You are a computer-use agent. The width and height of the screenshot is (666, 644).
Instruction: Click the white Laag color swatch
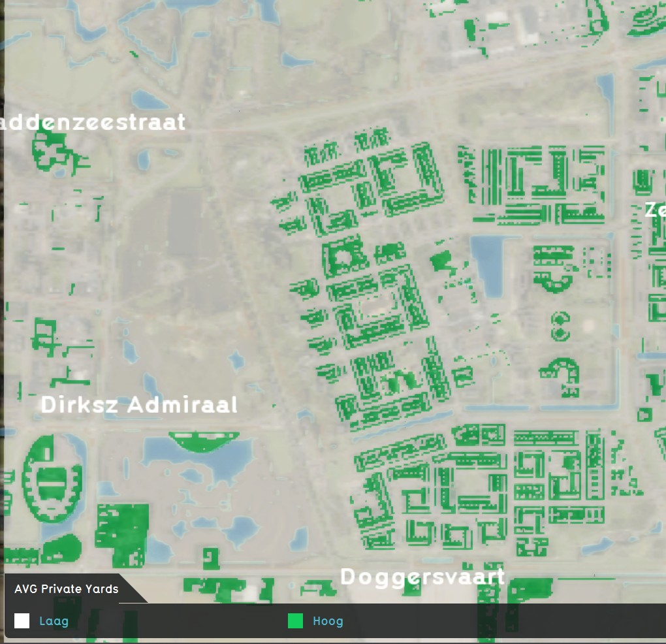pos(22,621)
